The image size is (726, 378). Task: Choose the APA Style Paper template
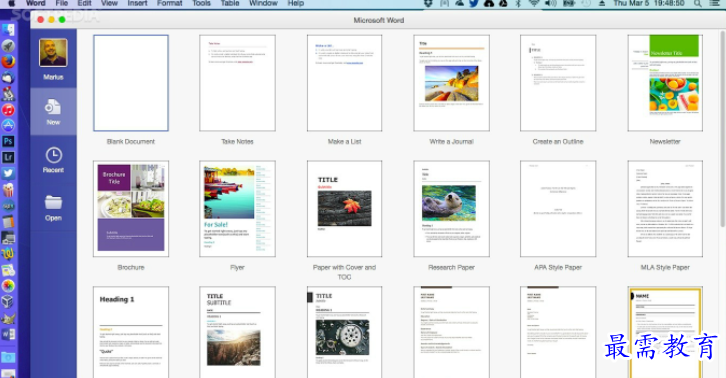click(x=558, y=209)
